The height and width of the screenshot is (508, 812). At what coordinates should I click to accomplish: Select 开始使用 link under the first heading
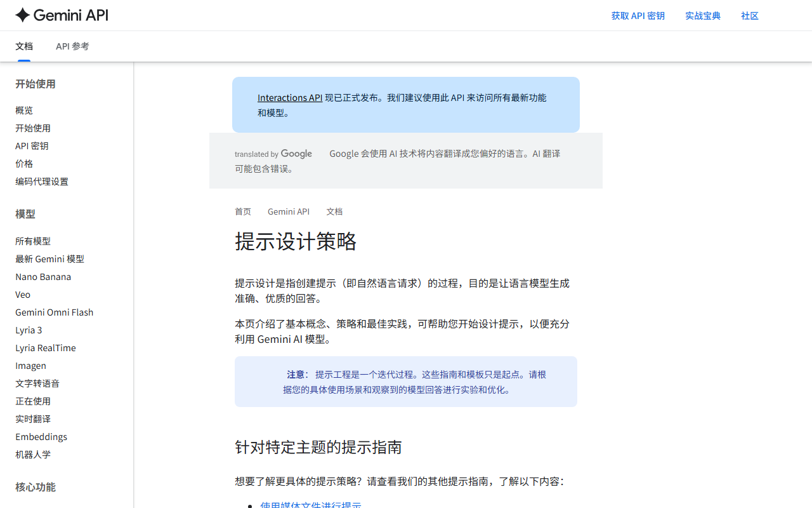pos(33,128)
